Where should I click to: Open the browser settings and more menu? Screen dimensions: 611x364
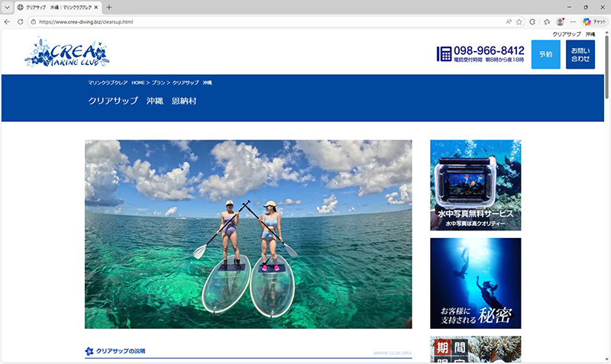point(573,21)
